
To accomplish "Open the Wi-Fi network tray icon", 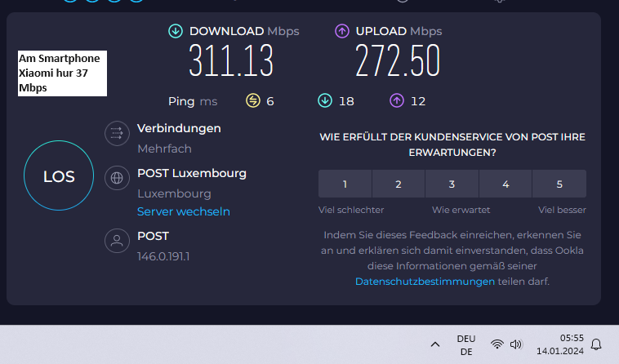I will [x=497, y=344].
